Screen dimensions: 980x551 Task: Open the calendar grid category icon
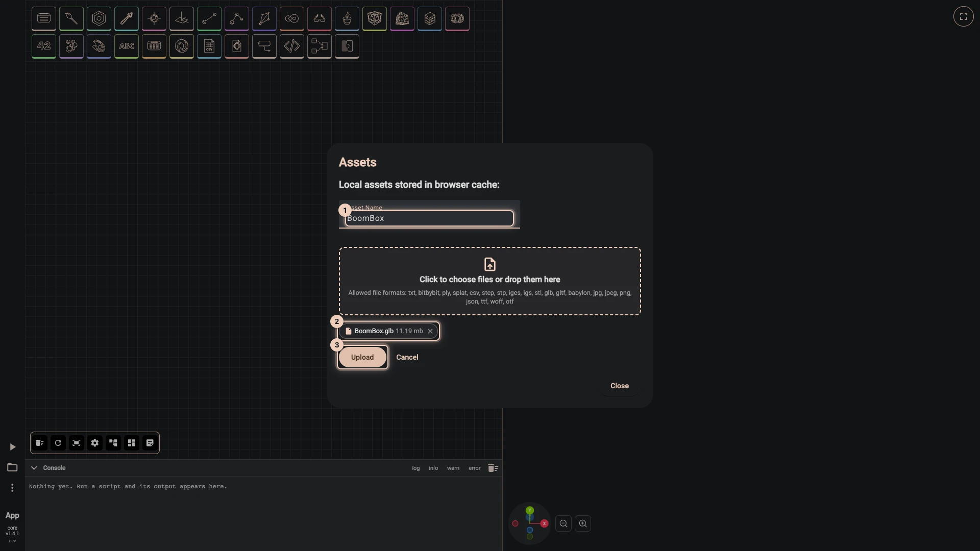click(154, 46)
